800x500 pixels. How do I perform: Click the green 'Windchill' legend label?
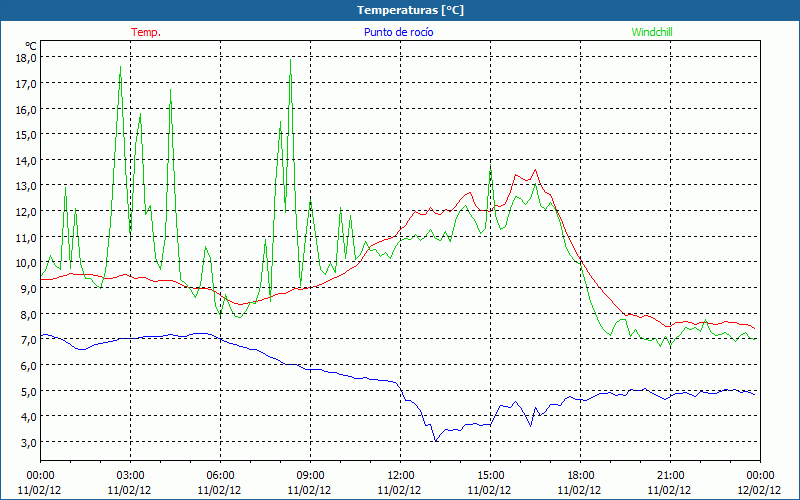(652, 32)
